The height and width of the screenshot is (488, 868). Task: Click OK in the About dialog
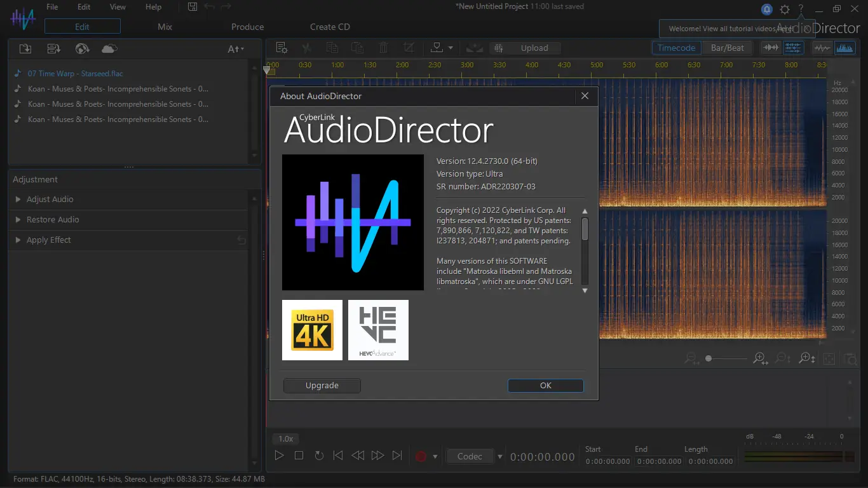tap(545, 386)
